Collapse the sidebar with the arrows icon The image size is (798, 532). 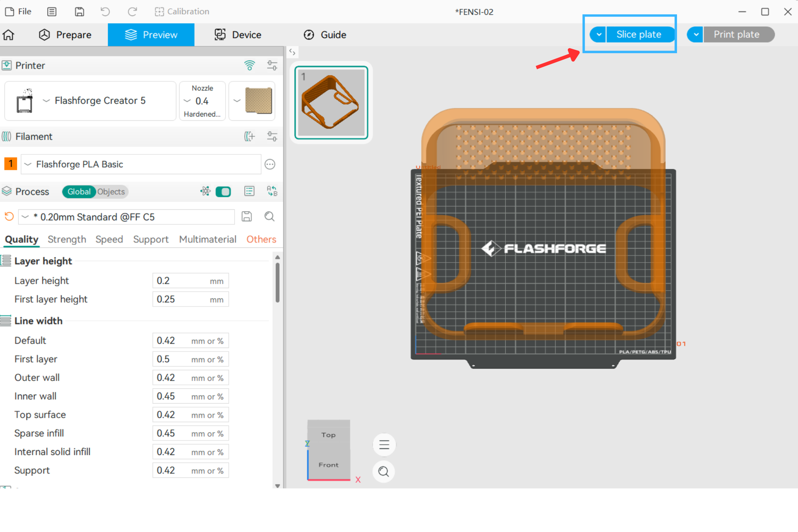click(292, 52)
